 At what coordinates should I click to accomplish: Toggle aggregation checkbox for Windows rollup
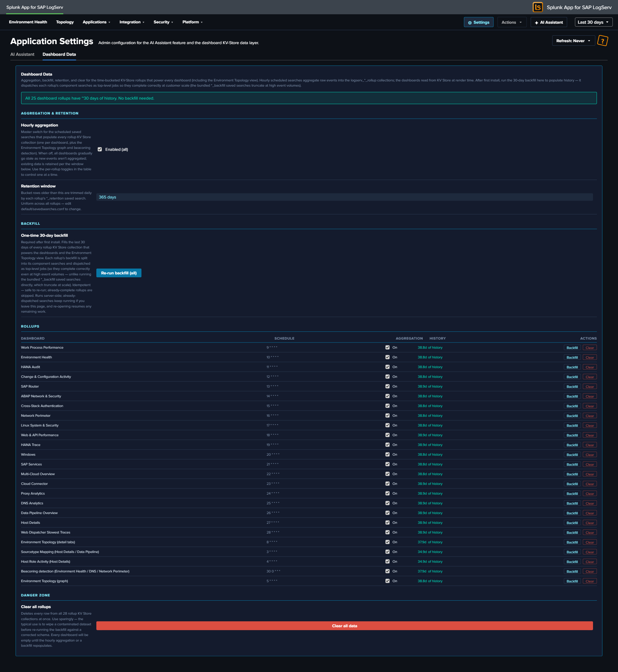(387, 454)
